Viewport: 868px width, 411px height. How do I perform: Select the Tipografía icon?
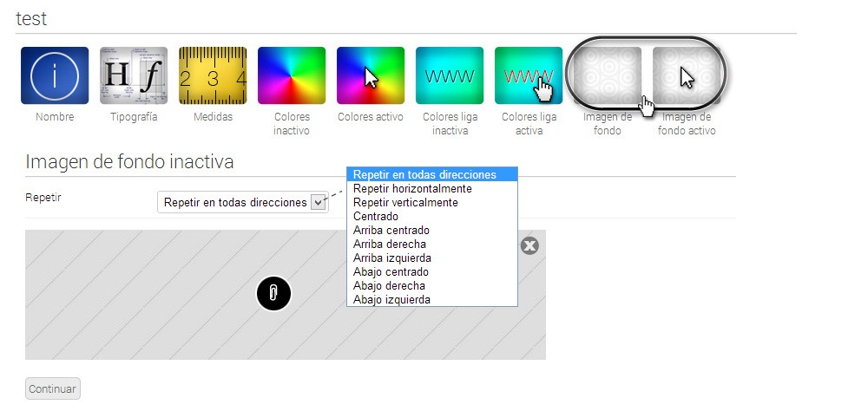(134, 75)
